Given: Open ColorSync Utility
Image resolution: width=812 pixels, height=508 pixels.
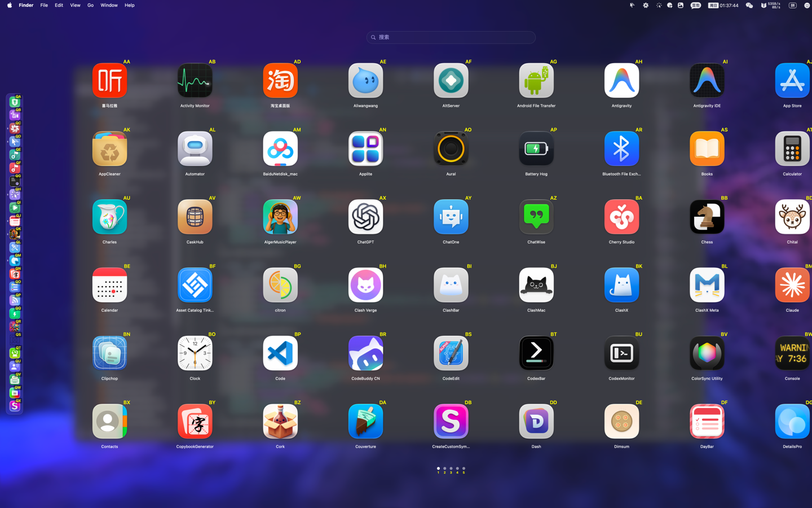Looking at the screenshot, I should [707, 353].
